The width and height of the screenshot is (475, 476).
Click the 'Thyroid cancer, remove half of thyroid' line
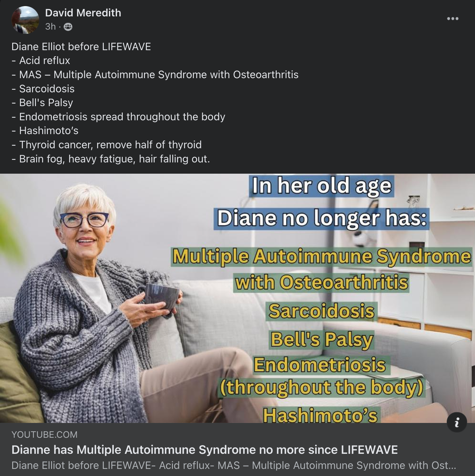pyautogui.click(x=107, y=145)
